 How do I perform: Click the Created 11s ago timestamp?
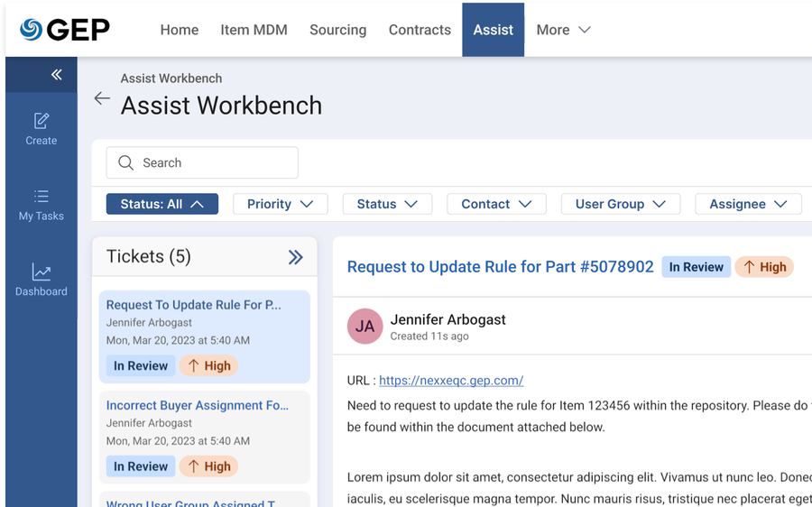click(429, 336)
